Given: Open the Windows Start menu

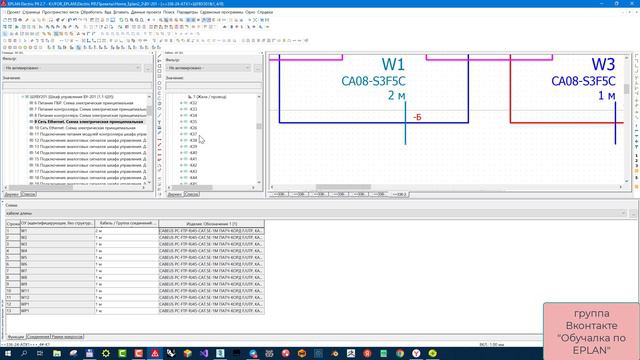Looking at the screenshot, I should coord(7,353).
